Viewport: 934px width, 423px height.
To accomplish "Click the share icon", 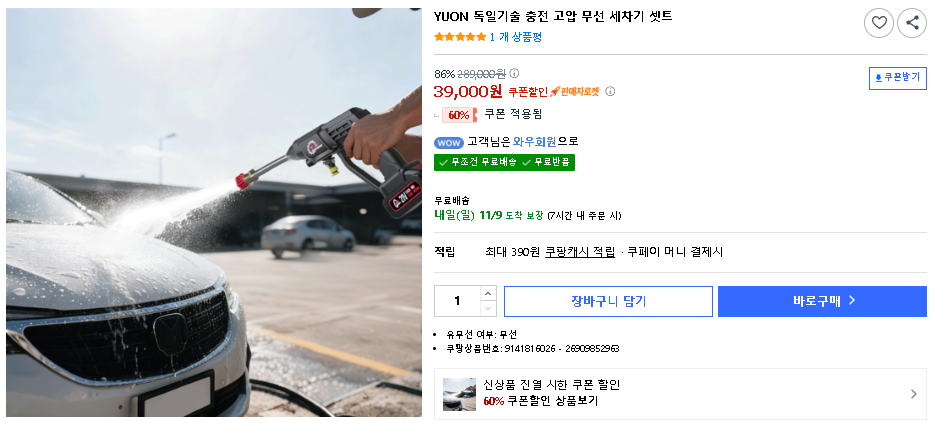I will point(912,23).
